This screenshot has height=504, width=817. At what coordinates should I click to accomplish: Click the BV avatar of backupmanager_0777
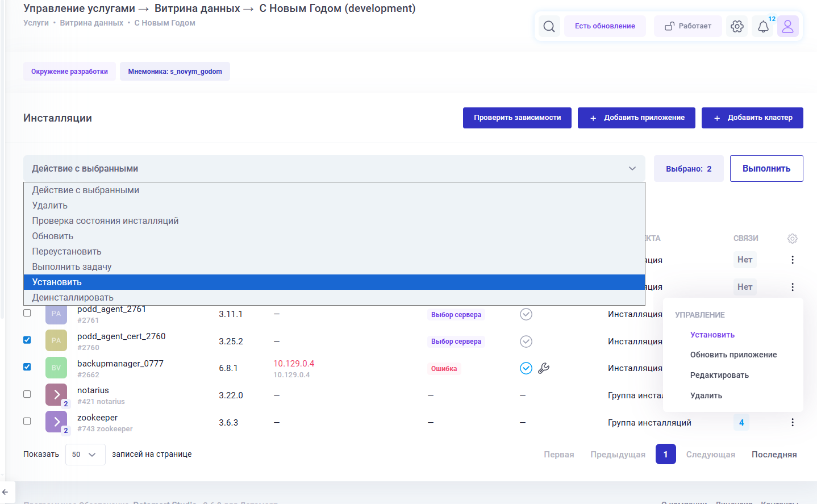[56, 368]
